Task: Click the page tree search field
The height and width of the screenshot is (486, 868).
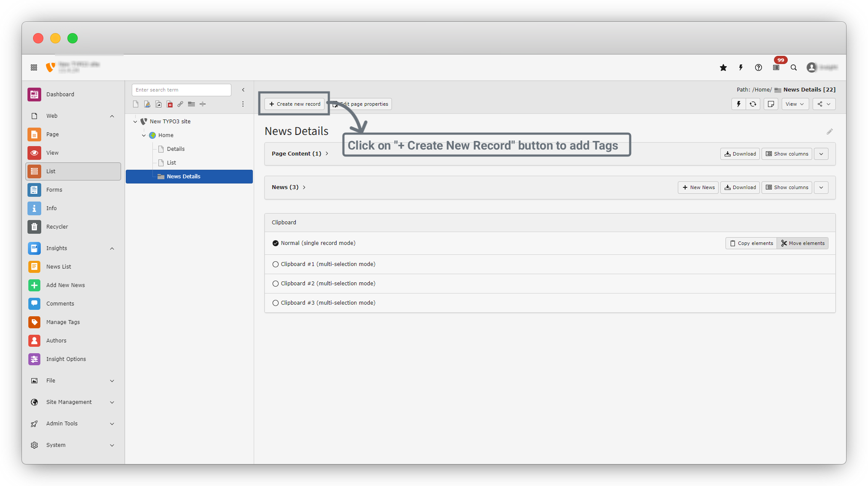Action: coord(181,90)
